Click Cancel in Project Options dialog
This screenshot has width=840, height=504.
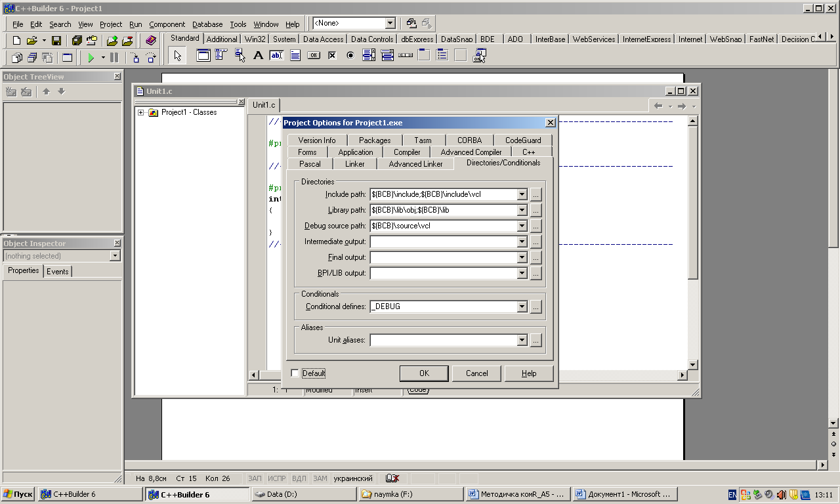(477, 373)
